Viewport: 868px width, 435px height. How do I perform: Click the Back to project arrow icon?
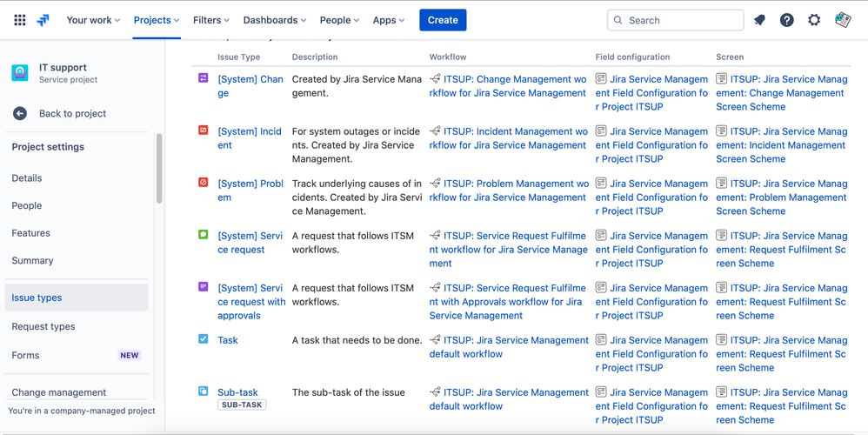coord(19,113)
